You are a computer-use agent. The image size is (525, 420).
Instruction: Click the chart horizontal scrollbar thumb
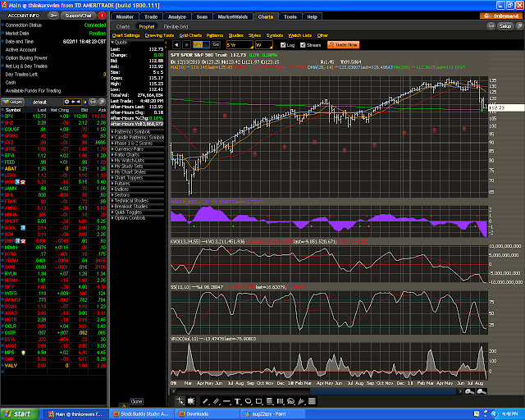click(383, 391)
